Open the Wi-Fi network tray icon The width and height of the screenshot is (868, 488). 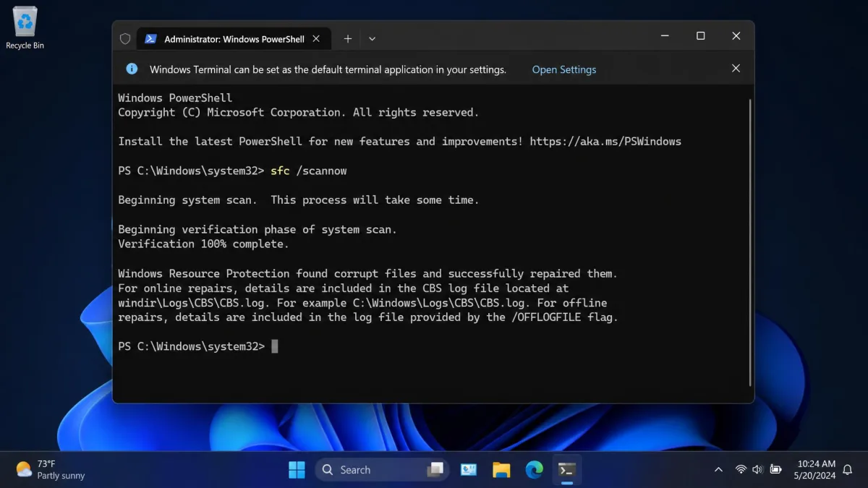click(741, 470)
